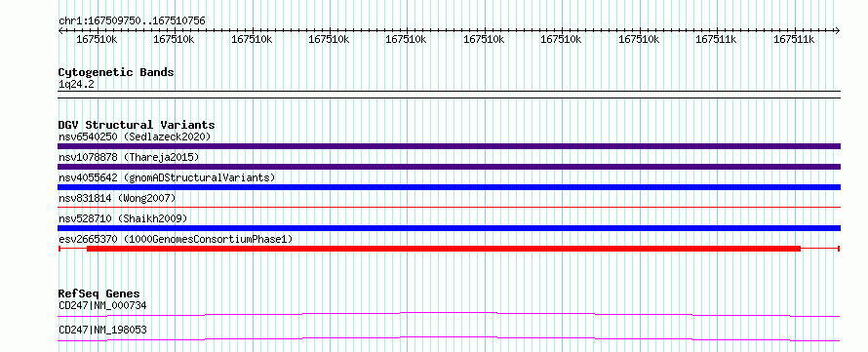Click the DGV Structural Variants track title

[x=137, y=125]
